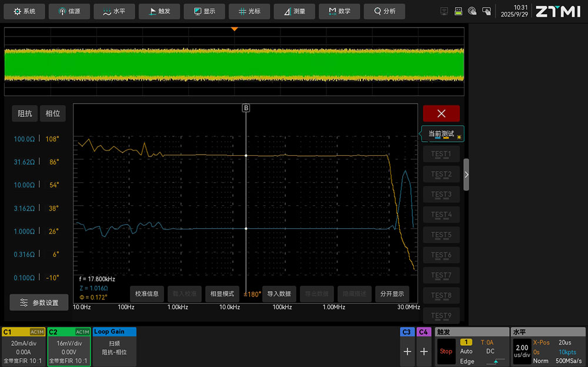
Task: Toggle the 阻抗 (Impedance) trace button
Action: 25,114
